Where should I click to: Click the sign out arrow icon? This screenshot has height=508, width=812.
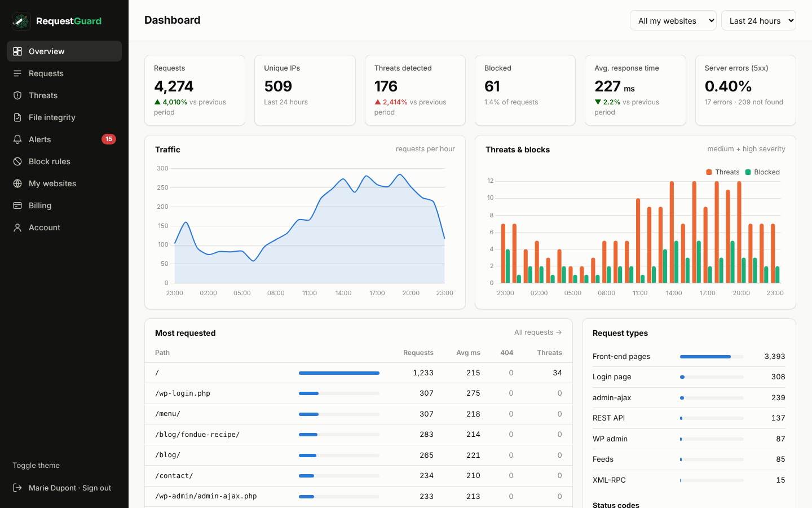point(17,488)
